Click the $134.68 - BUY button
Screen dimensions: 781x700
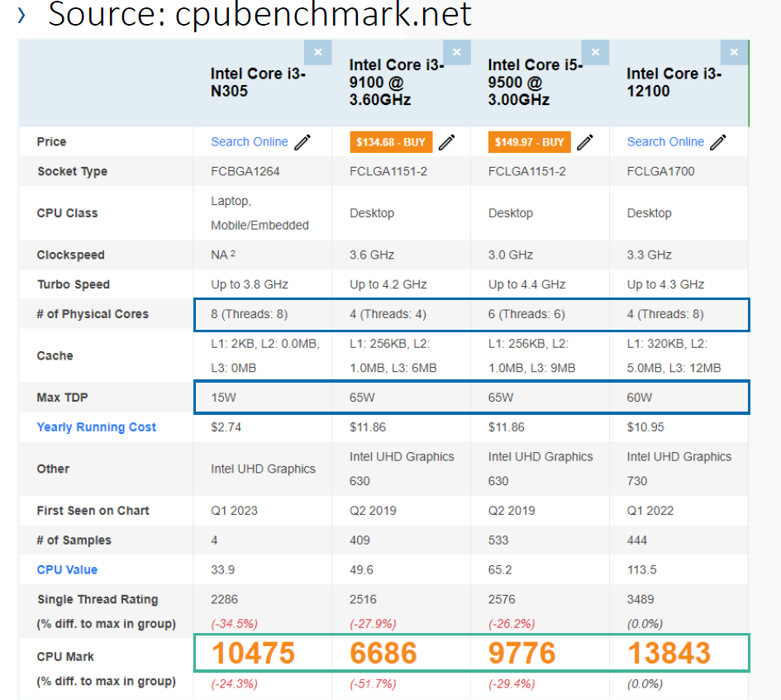tap(391, 142)
